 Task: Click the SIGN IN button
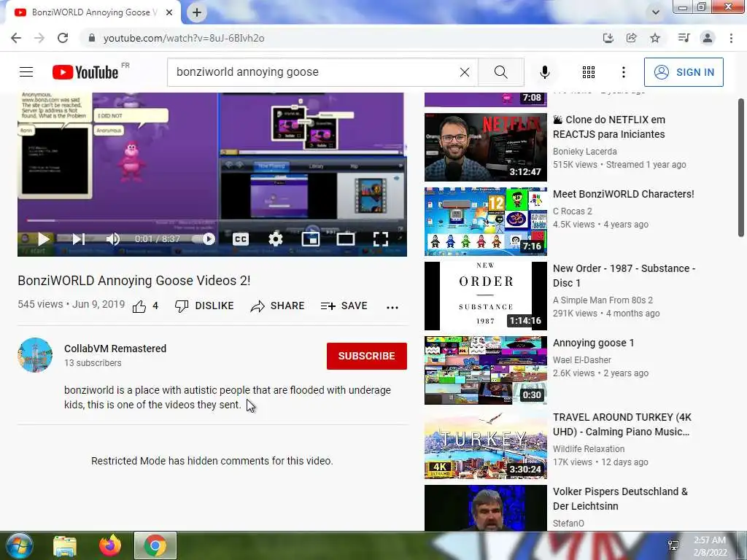point(684,72)
